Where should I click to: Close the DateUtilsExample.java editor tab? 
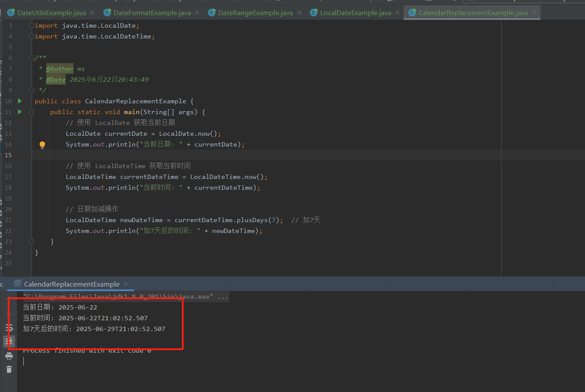tap(92, 13)
